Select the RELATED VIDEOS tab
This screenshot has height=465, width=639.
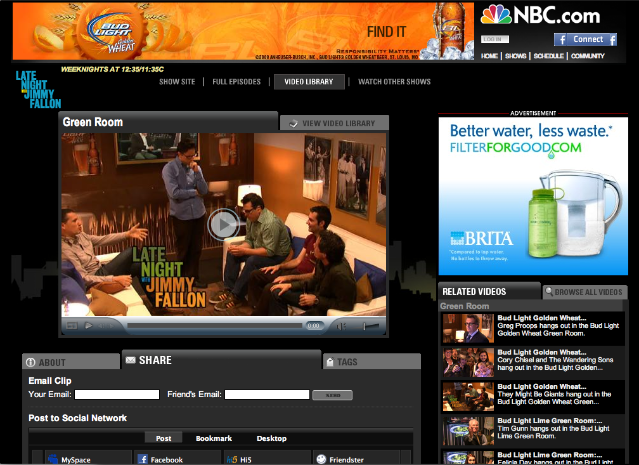(x=489, y=291)
